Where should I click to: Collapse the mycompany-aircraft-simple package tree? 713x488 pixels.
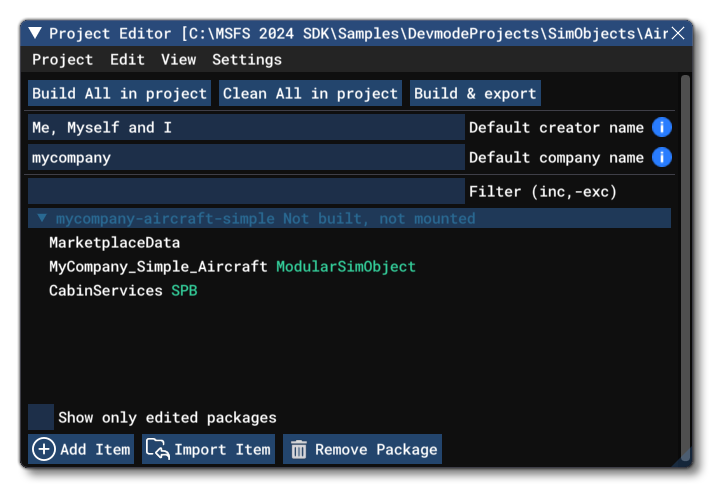point(42,218)
